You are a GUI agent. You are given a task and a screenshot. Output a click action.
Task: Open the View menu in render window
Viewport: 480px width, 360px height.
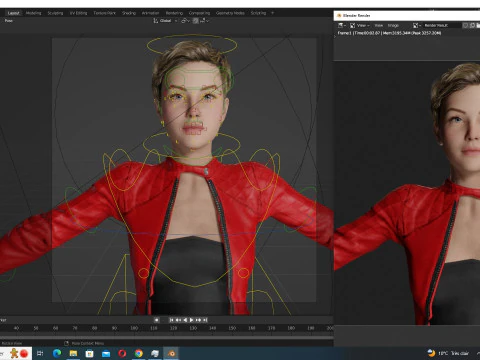379,25
